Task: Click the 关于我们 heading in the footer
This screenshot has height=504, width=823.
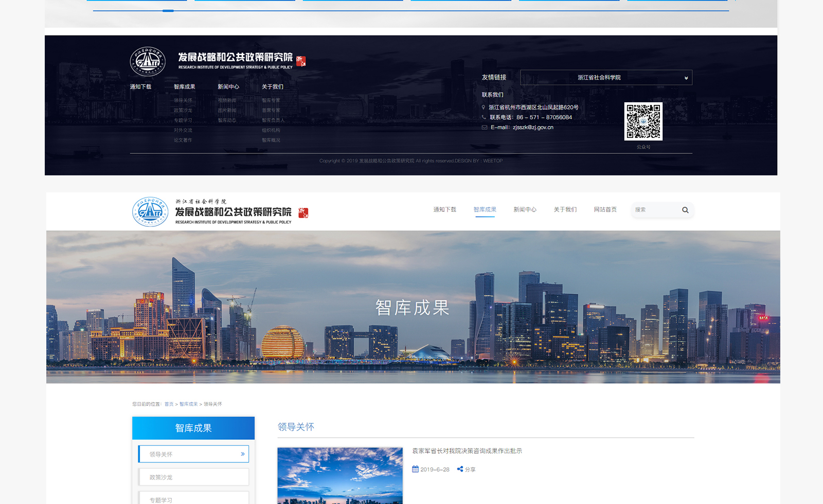Action: pos(272,87)
